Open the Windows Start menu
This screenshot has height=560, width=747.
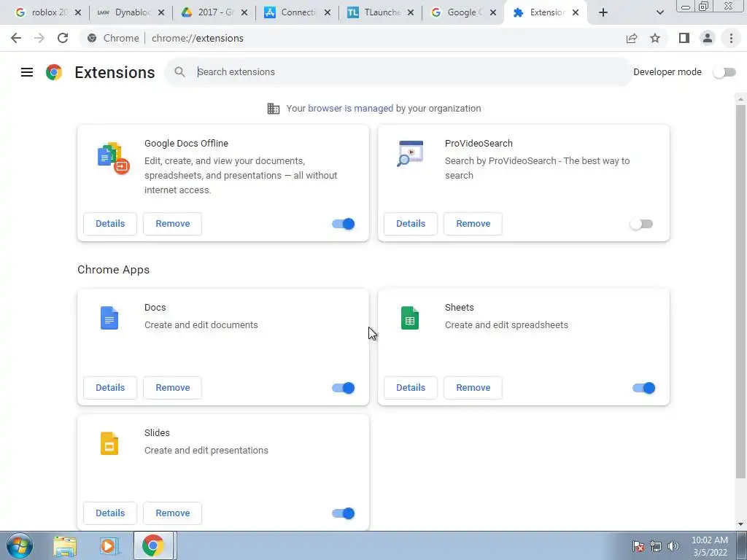20,545
